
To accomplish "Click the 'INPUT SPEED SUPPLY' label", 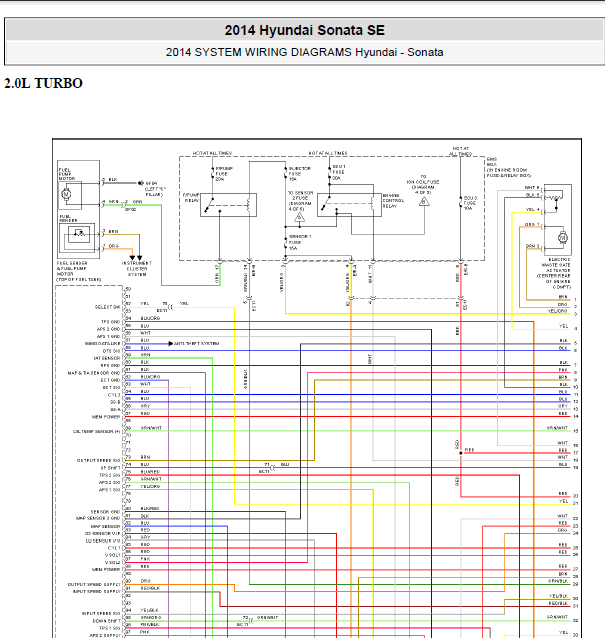I will [97, 591].
